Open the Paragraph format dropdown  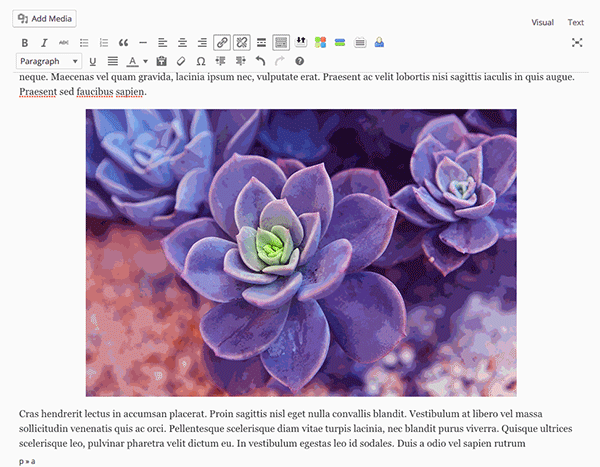(x=49, y=62)
